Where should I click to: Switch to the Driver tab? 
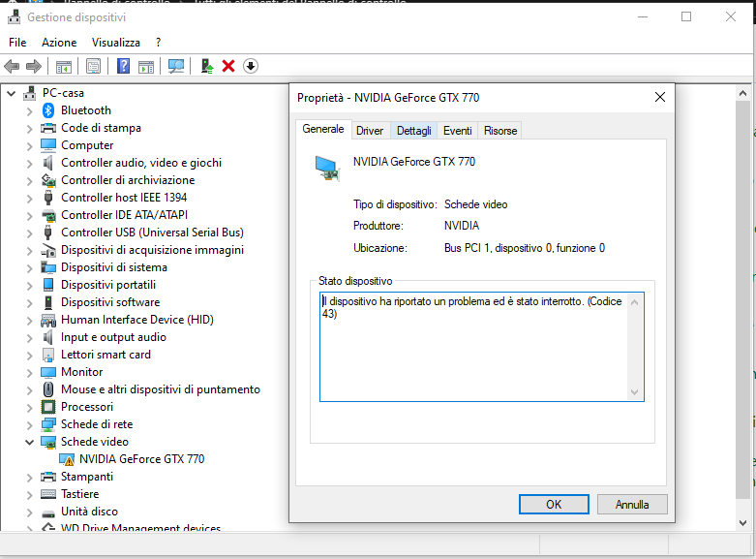point(370,131)
